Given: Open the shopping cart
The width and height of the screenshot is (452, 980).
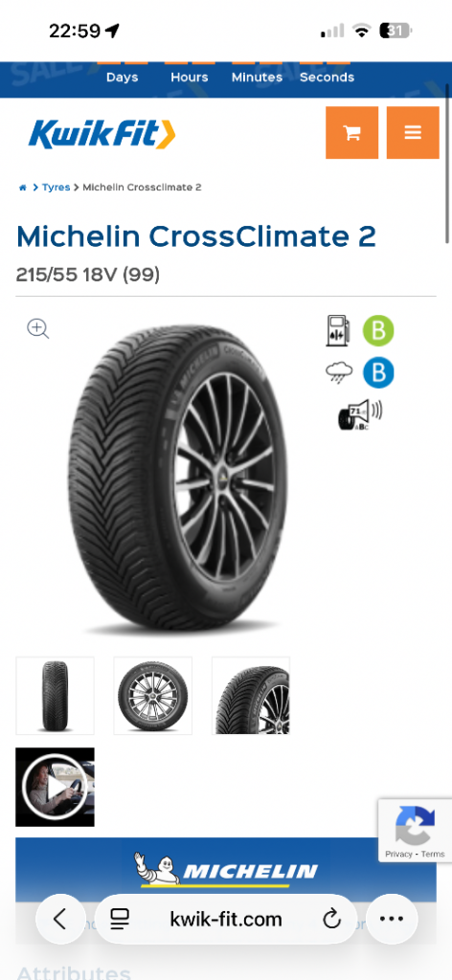Looking at the screenshot, I should tap(351, 132).
